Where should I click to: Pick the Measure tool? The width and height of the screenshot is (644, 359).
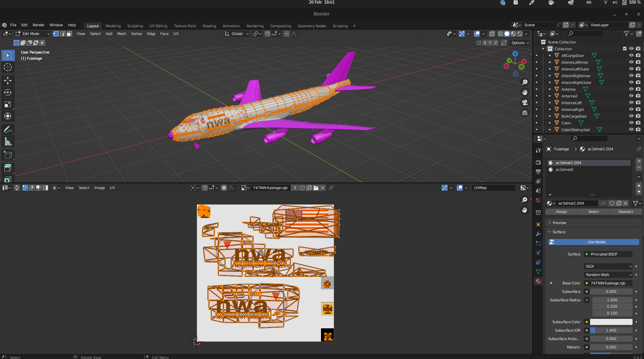tap(8, 142)
